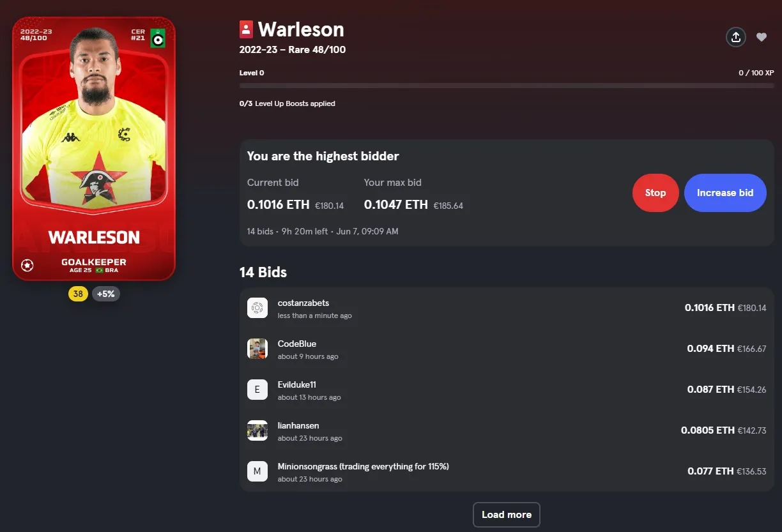
Task: Click the share icon next to the heart
Action: click(736, 37)
